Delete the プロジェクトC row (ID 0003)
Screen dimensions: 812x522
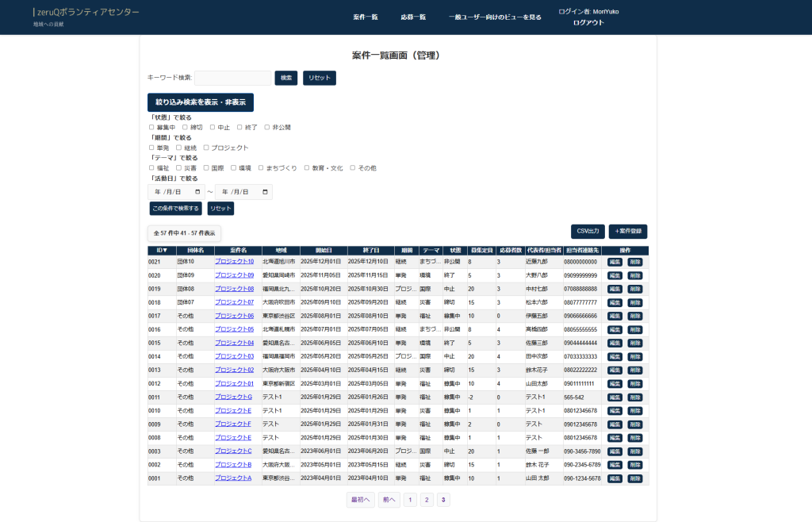point(634,451)
